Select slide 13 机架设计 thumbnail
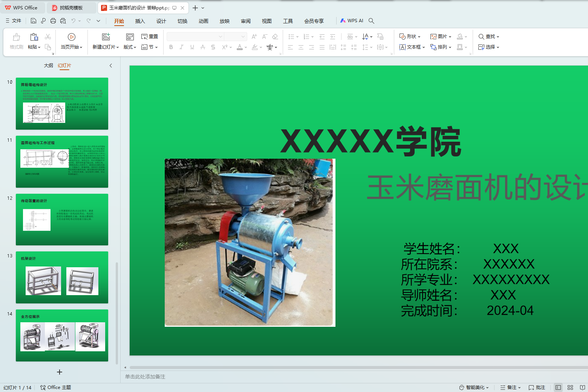Viewport: 588px width, 392px height. [62, 277]
